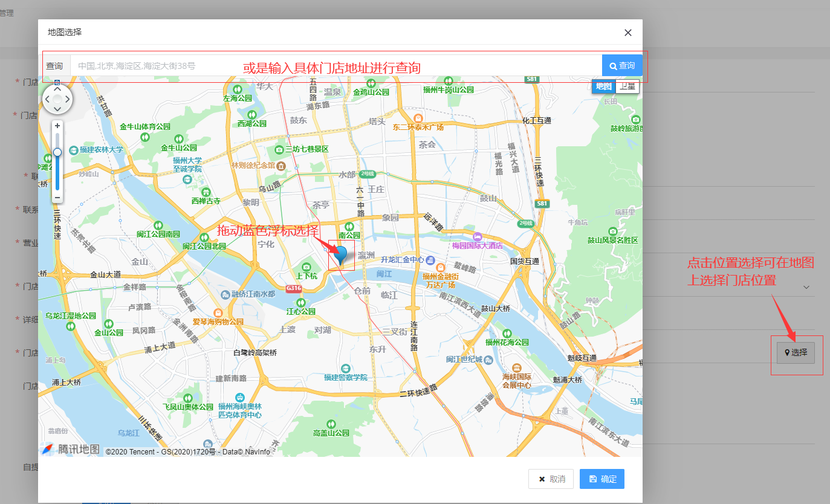Click the 福州金融街万达广场 shop icon

(440, 267)
